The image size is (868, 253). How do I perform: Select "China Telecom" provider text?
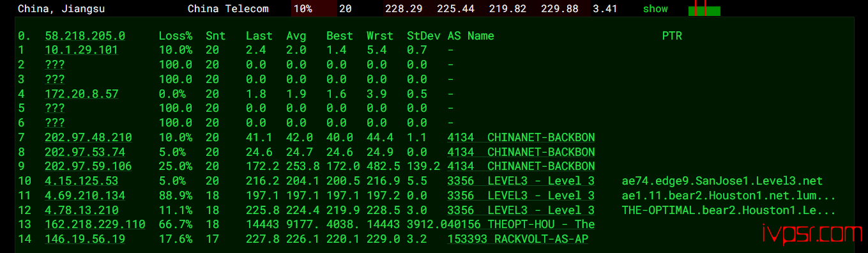228,9
